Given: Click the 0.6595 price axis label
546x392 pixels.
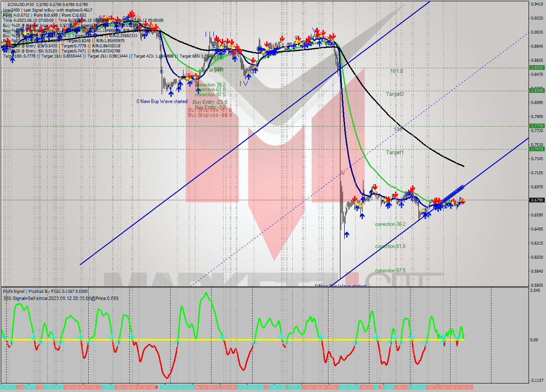Looking at the screenshot, I should click(537, 215).
